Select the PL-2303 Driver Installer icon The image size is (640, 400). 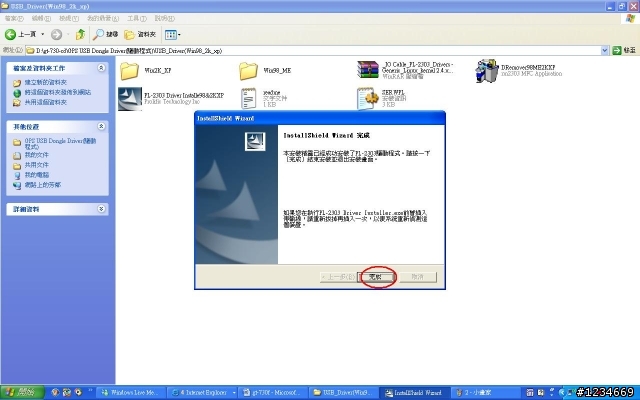click(130, 99)
